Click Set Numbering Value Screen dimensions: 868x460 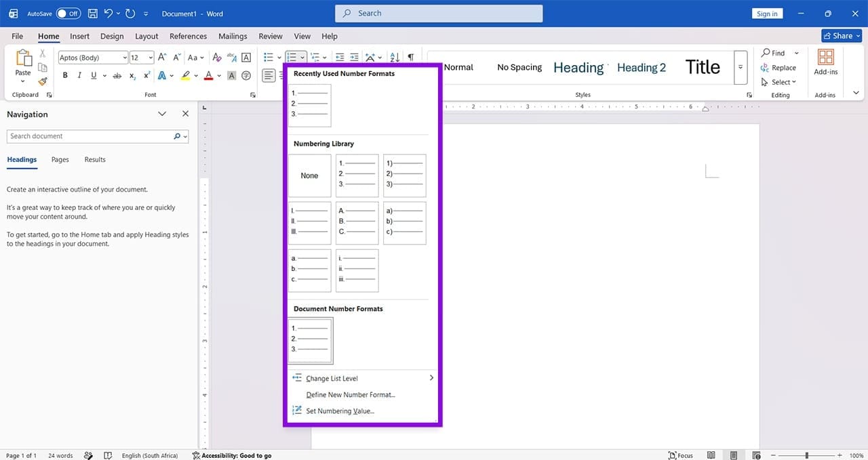coord(362,411)
